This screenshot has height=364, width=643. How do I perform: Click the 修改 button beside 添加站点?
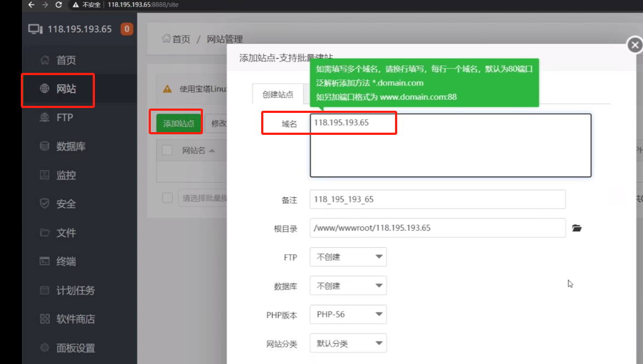coord(216,123)
